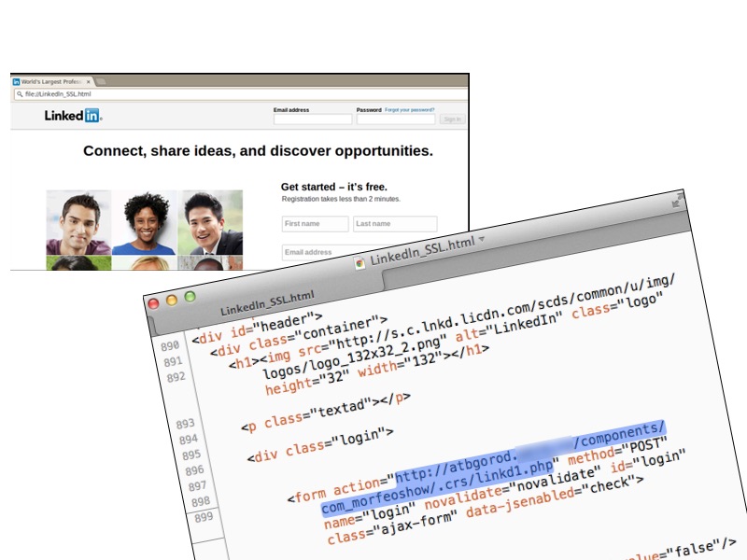
Task: Zoom the editor with the green button
Action: (190, 296)
